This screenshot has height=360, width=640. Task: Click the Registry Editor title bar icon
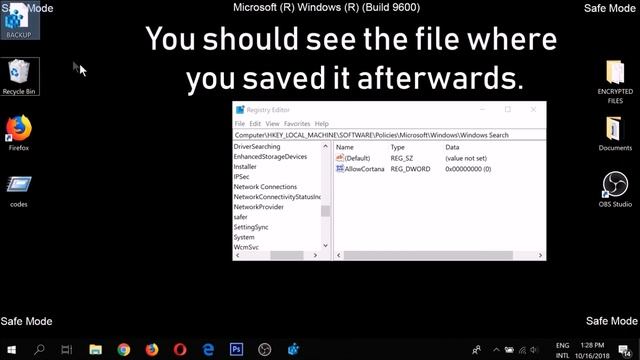(240, 110)
